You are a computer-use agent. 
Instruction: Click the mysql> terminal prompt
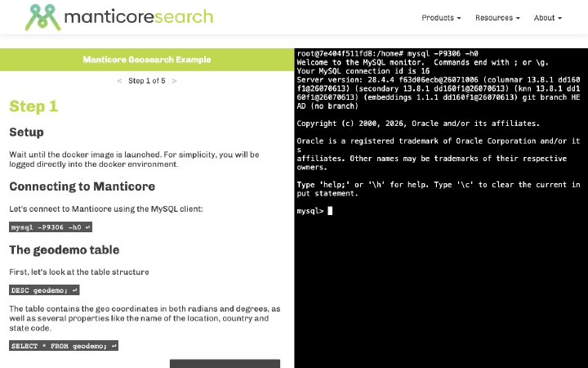point(310,211)
